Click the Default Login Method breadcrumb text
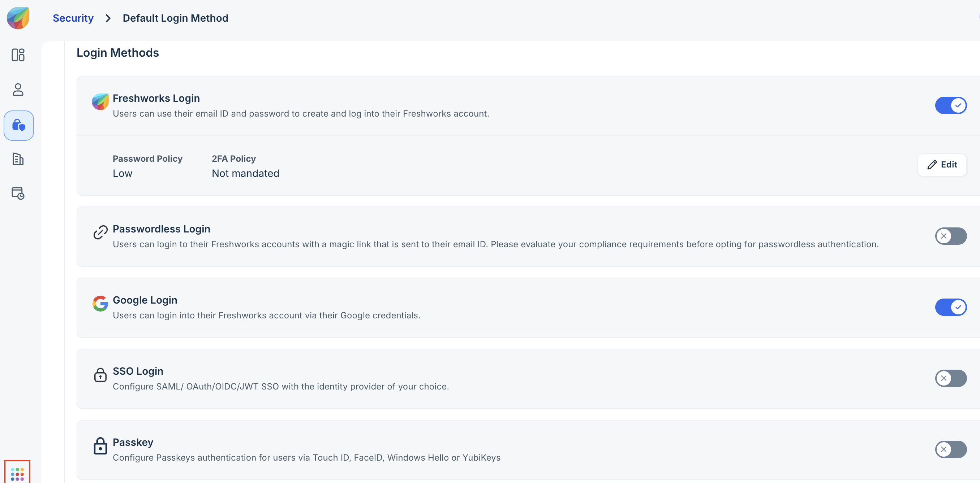980x483 pixels. (175, 18)
